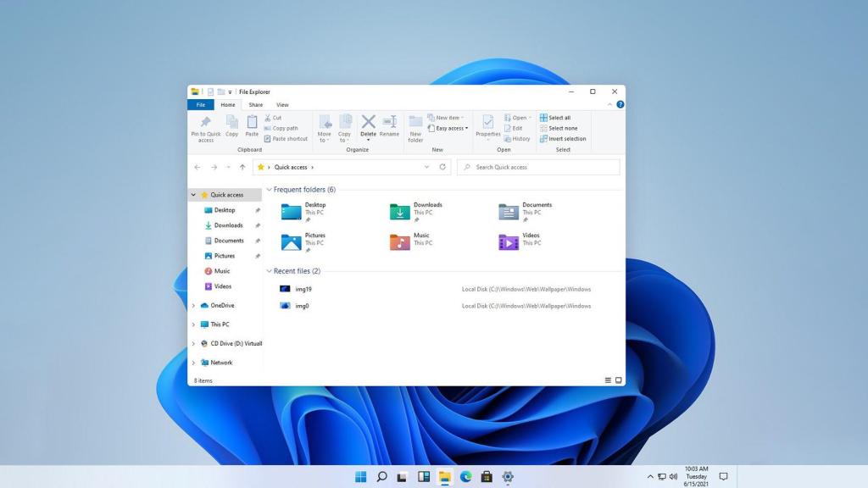Viewport: 868px width, 488px height.
Task: Expand the CD Drive (D:) node
Action: [x=193, y=344]
